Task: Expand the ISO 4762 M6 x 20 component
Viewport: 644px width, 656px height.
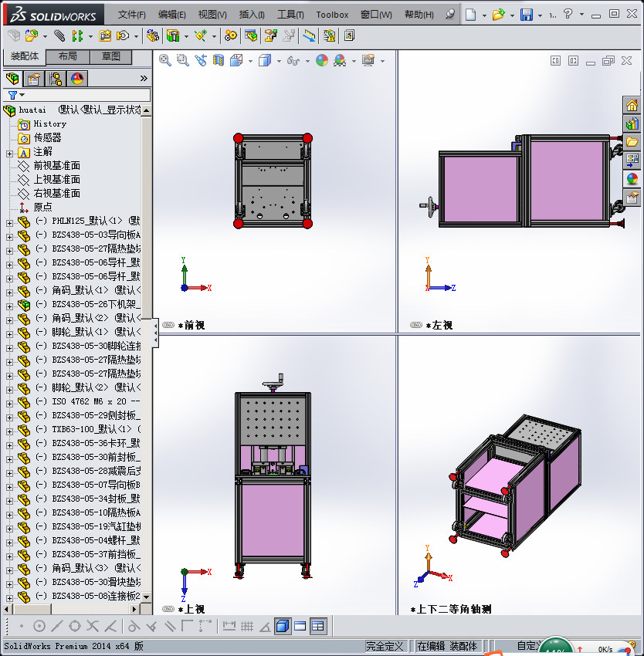Action: (9, 404)
